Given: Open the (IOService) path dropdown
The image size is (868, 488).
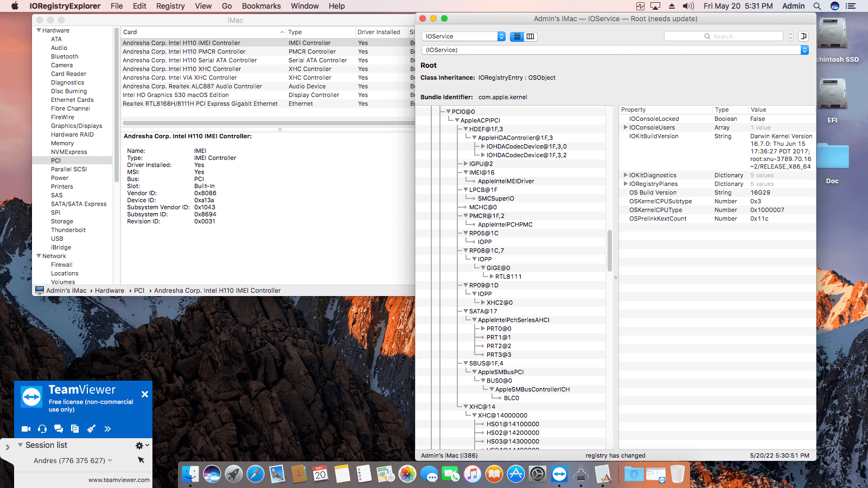Looking at the screenshot, I should pos(615,50).
